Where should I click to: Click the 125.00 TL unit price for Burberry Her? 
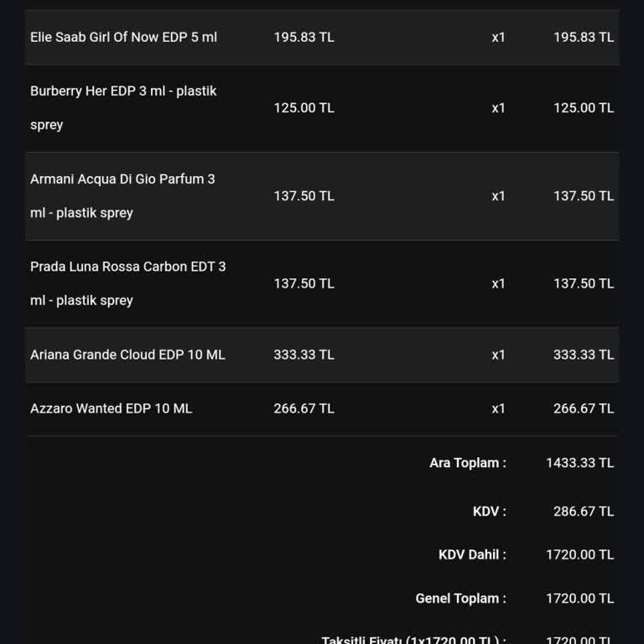[x=304, y=107]
